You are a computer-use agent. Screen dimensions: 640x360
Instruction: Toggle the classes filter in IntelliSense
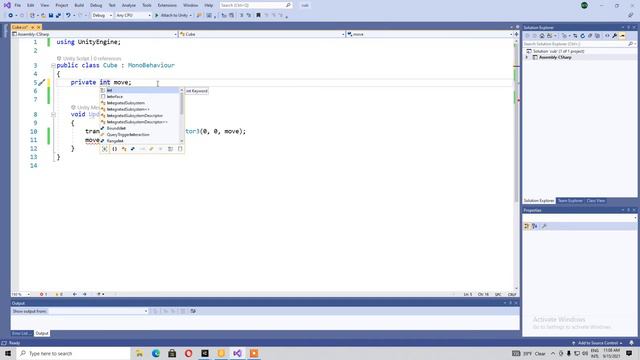[124, 149]
